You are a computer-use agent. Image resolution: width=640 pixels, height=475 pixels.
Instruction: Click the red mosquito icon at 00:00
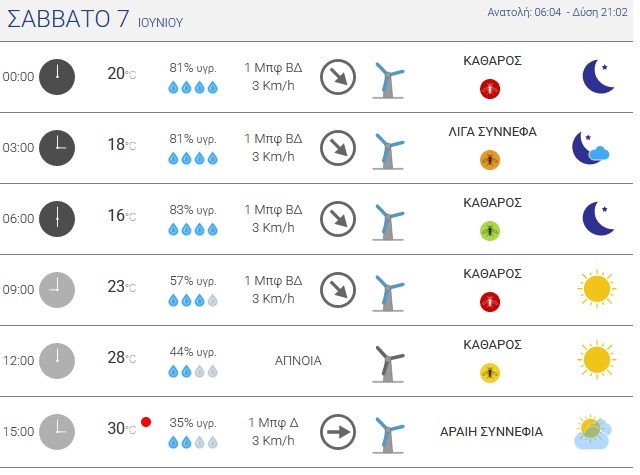[x=490, y=89]
